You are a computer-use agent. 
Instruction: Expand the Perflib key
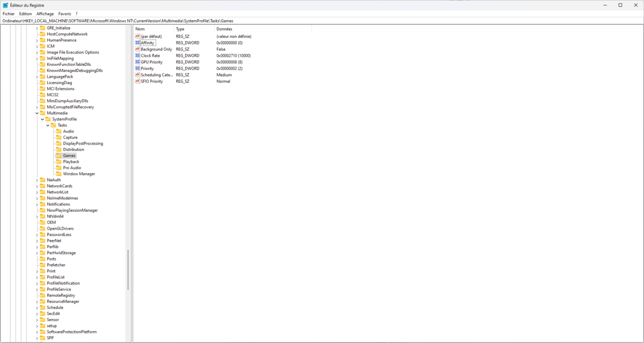tap(37, 247)
